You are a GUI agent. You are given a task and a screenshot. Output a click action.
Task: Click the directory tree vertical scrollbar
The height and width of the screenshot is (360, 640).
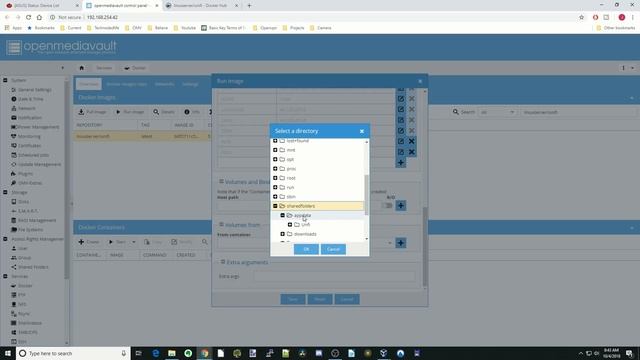[x=367, y=195]
